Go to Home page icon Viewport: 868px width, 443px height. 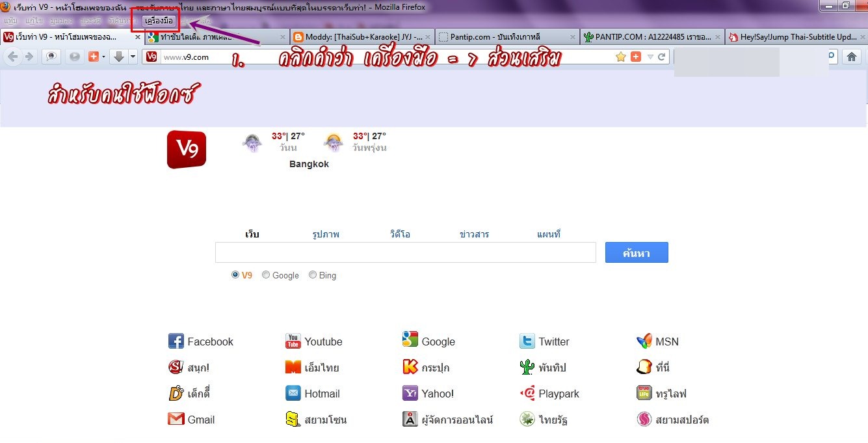[x=851, y=57]
